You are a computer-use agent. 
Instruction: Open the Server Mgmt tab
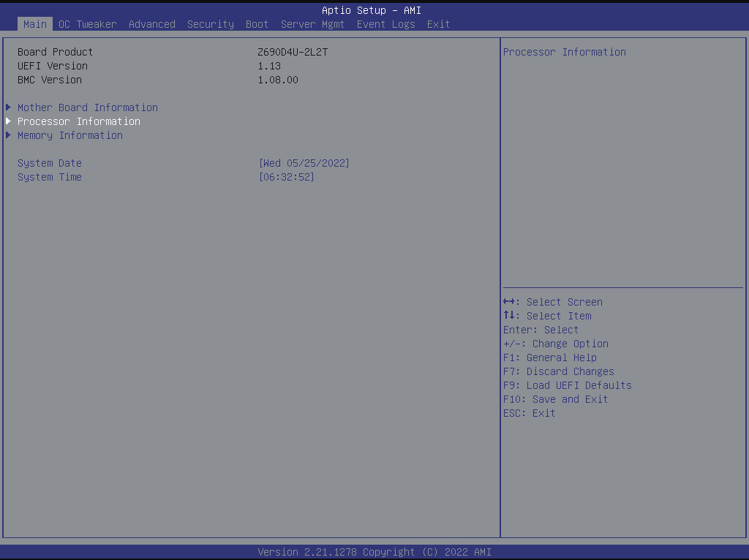coord(312,24)
